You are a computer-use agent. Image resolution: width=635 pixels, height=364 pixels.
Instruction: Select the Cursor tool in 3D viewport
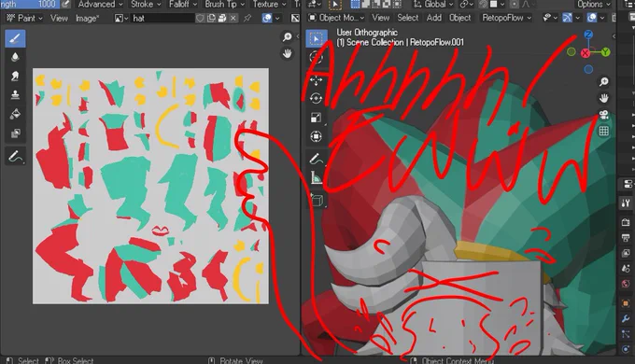(x=316, y=58)
